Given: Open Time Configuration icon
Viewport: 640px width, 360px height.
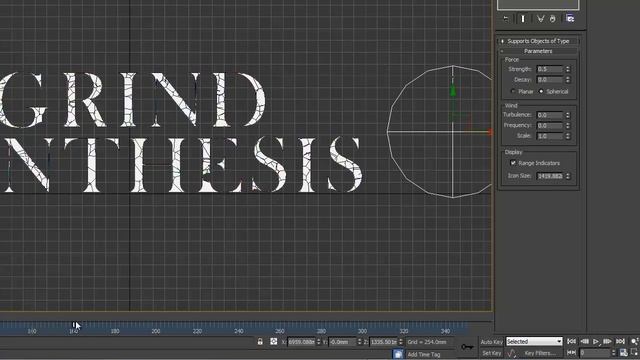Looking at the screenshot, I should click(x=623, y=352).
